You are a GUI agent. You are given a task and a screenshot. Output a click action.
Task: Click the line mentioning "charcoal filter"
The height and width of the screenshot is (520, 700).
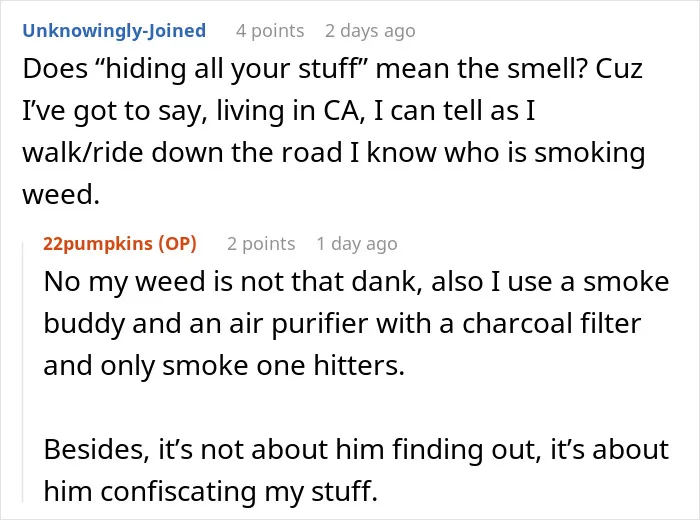tap(342, 324)
